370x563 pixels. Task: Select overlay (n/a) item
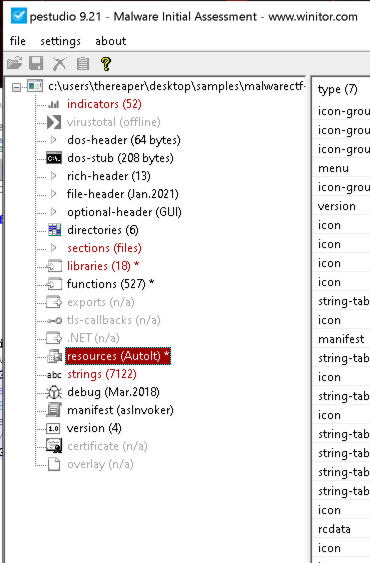click(x=100, y=464)
